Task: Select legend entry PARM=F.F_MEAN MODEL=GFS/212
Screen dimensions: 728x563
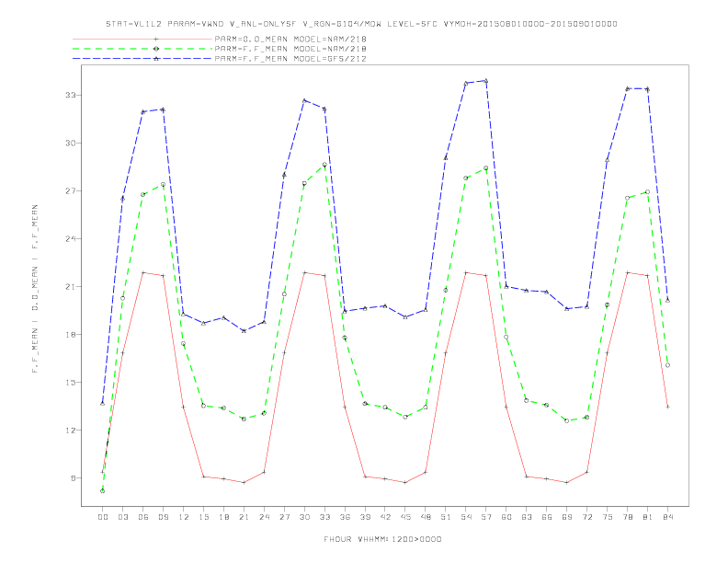Action: [290, 59]
